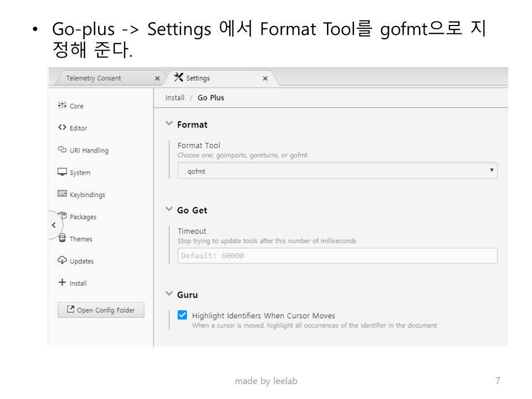This screenshot has height=399, width=532.
Task: Click the Settings tab tools icon
Action: [x=178, y=78]
